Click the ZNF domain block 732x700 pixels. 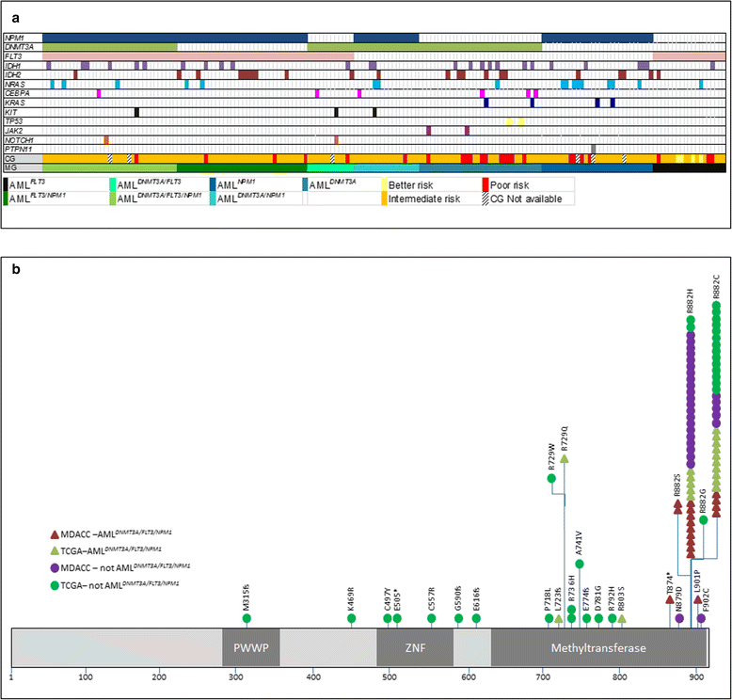click(414, 648)
